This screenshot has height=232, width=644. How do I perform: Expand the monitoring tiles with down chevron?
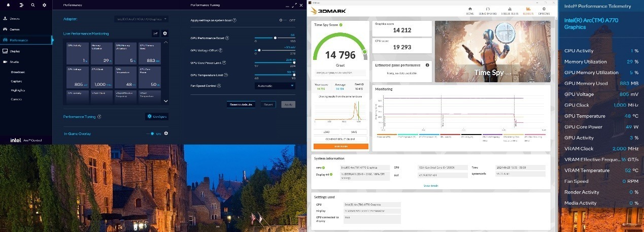(x=165, y=101)
